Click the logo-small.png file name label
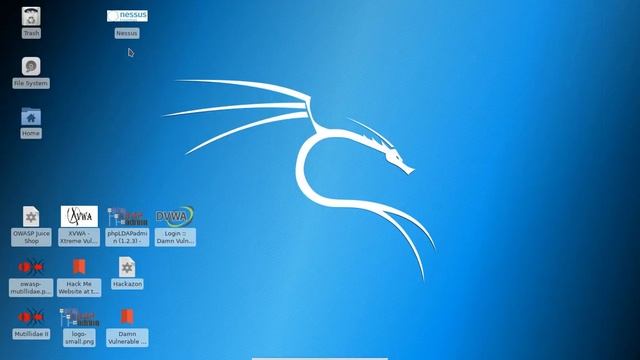Screen dimensions: 640x360 (x=79, y=338)
